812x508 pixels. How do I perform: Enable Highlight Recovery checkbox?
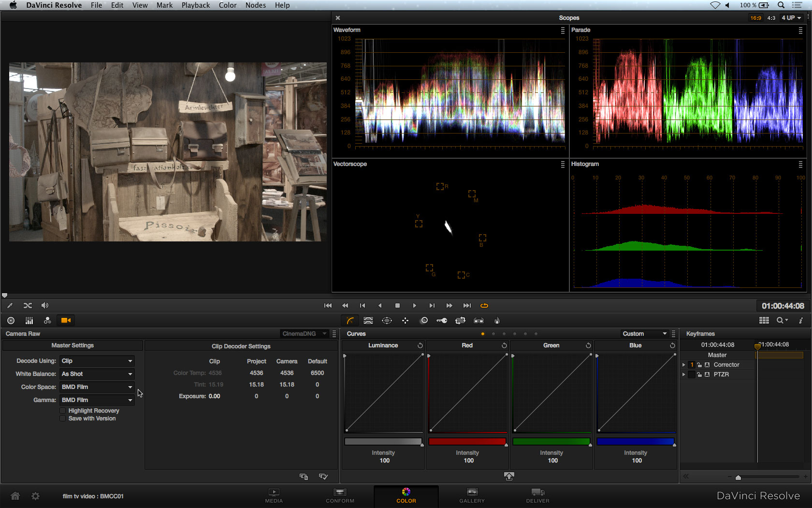[x=63, y=410]
